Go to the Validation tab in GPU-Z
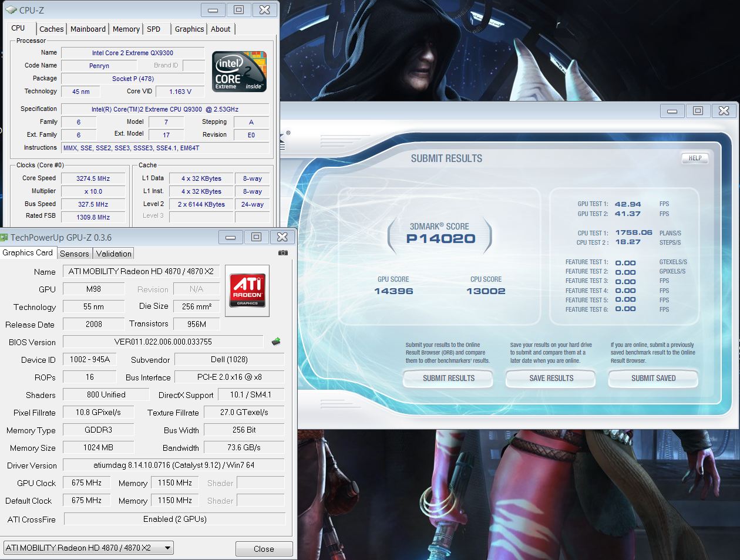The width and height of the screenshot is (740, 560). coord(113,254)
